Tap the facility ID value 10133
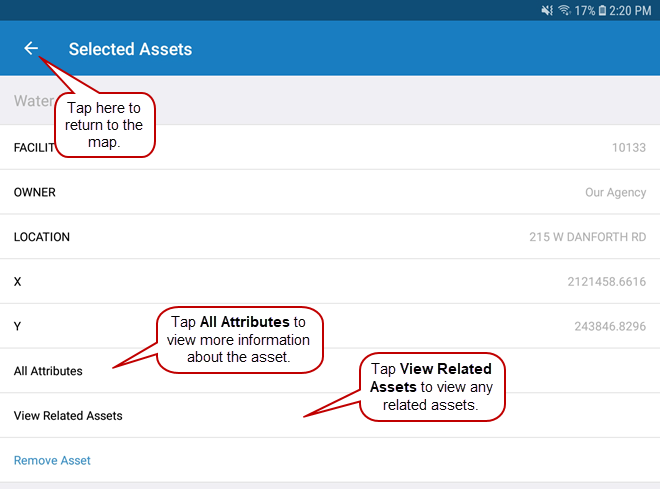 click(628, 148)
